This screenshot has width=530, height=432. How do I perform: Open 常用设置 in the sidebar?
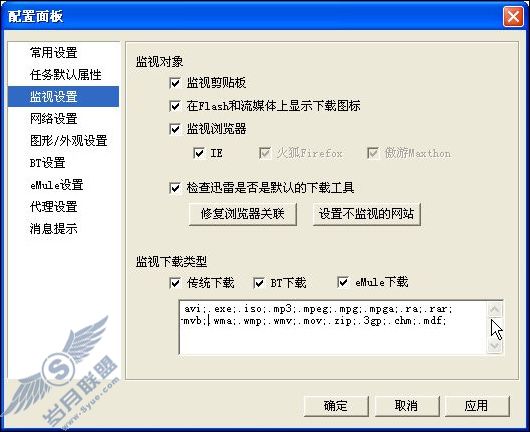click(53, 52)
